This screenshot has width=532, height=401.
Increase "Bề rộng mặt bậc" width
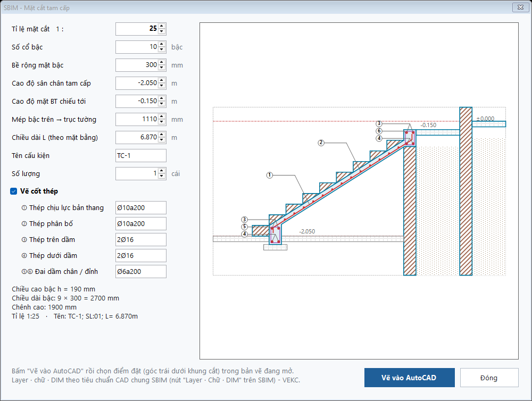[162, 62]
